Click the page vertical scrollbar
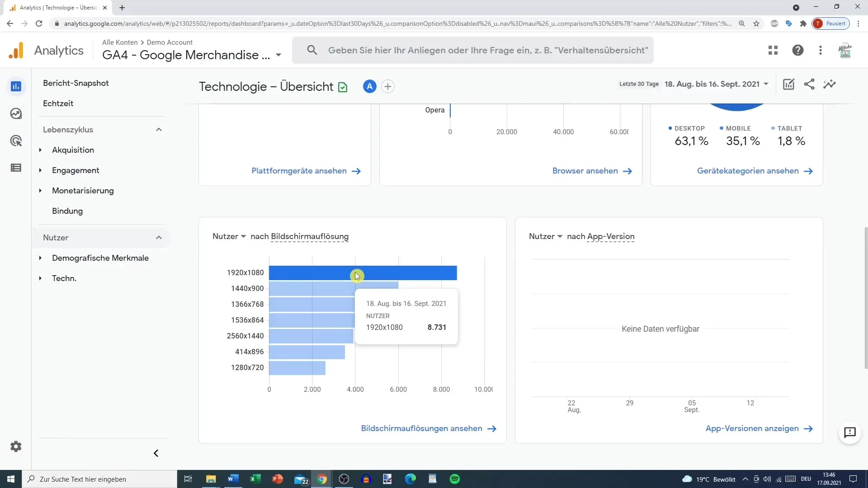868x488 pixels. 865,298
